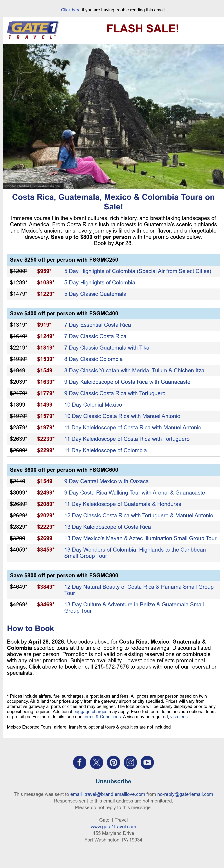Open 5 Day Classic Guatemala tour
The height and width of the screenshot is (868, 224).
95,294
